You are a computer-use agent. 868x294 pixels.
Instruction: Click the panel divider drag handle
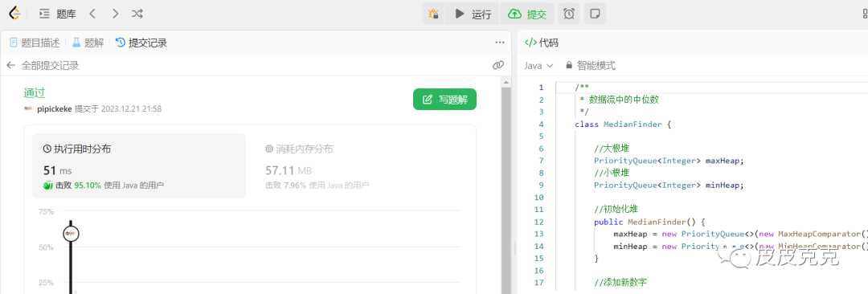tap(514, 248)
